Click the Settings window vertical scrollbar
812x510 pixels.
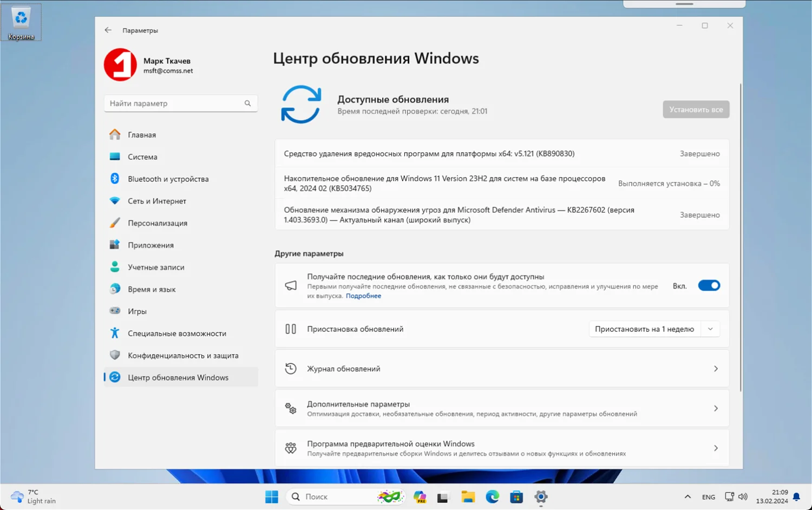(x=741, y=238)
